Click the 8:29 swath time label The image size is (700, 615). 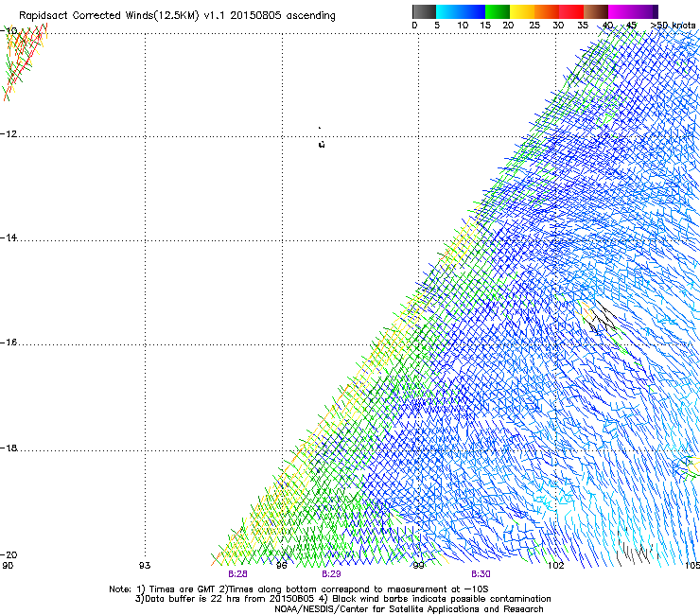pyautogui.click(x=331, y=574)
